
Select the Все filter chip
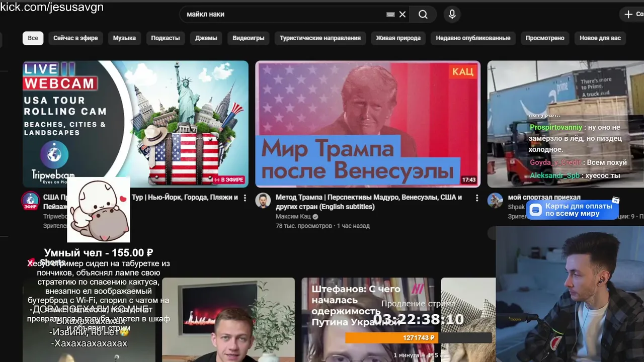pos(33,38)
